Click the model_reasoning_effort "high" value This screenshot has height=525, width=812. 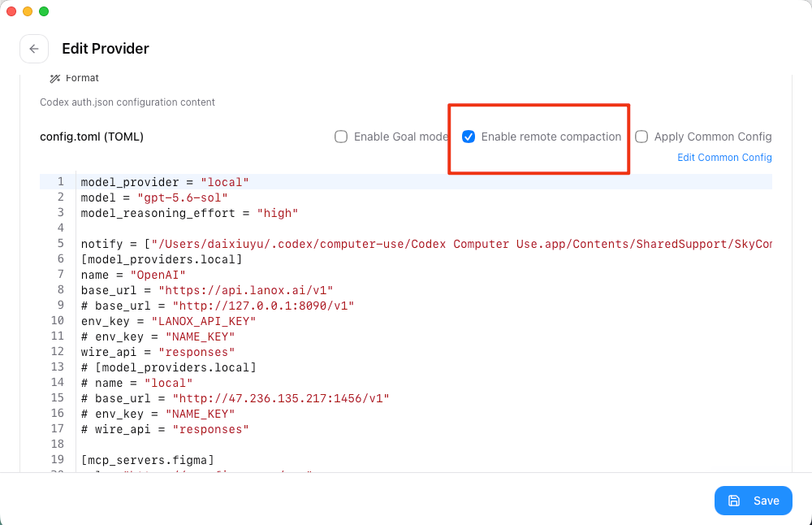click(278, 213)
